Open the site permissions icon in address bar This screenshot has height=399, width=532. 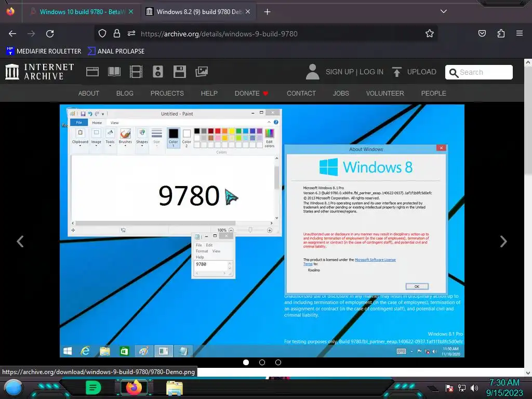pyautogui.click(x=131, y=33)
